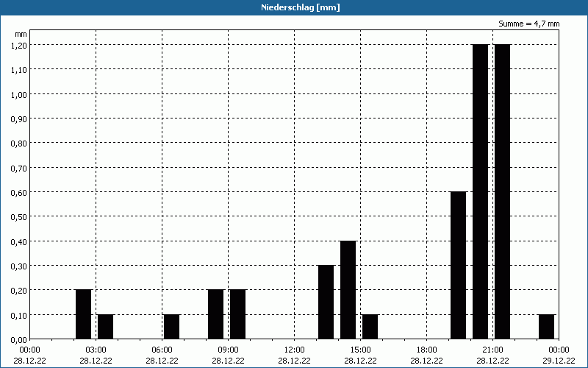Select the 0,50 y-axis value
The width and height of the screenshot is (588, 368).
click(19, 216)
